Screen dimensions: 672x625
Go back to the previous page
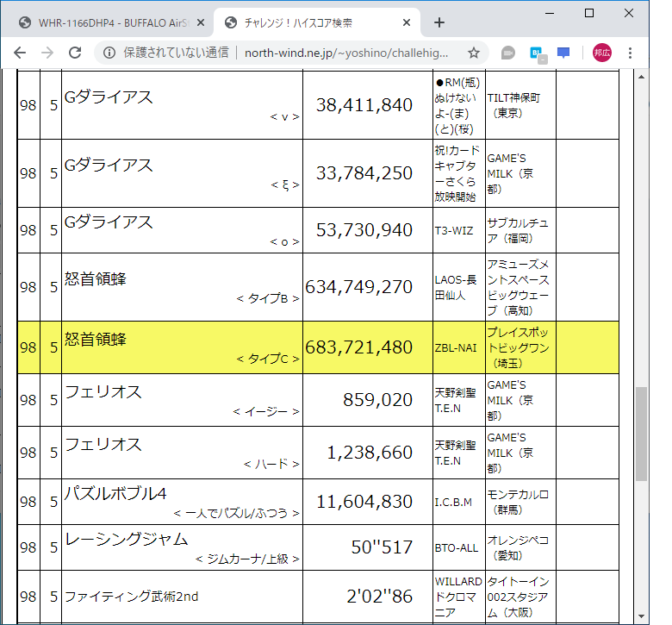20,53
